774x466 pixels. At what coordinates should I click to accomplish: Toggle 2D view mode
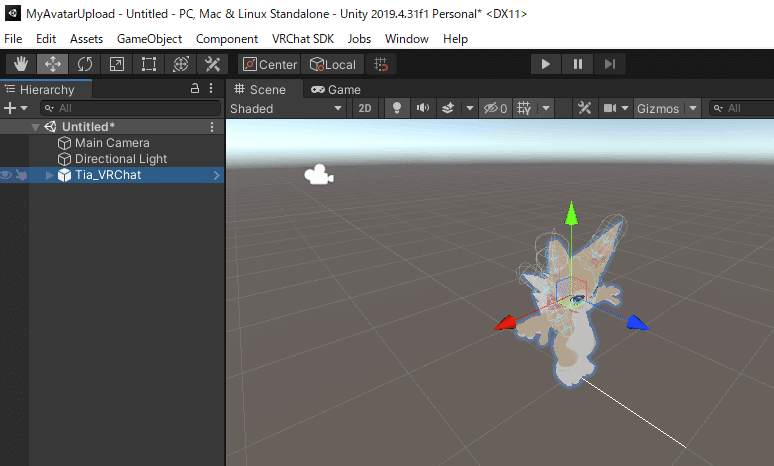[365, 109]
